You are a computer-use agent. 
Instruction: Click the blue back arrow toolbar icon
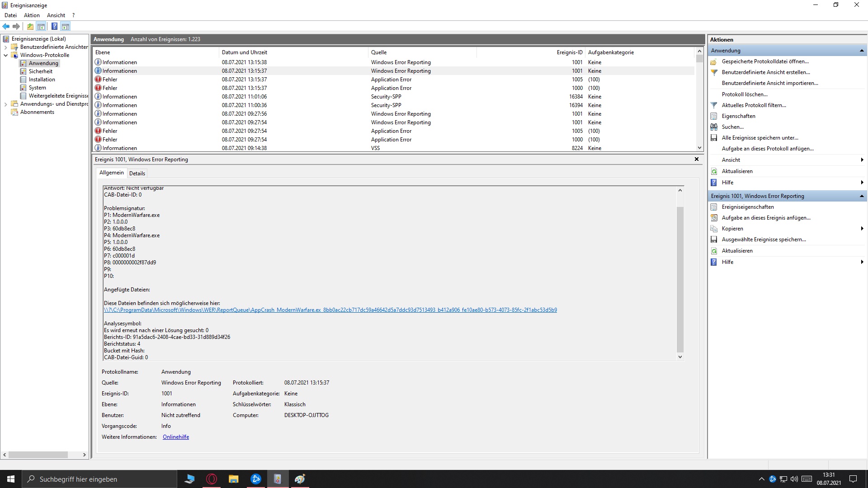click(x=6, y=26)
